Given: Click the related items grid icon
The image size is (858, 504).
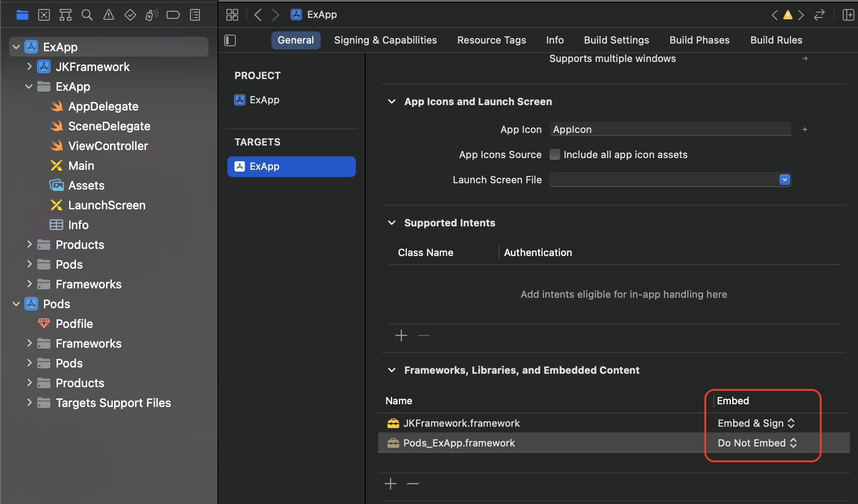Looking at the screenshot, I should (x=232, y=15).
